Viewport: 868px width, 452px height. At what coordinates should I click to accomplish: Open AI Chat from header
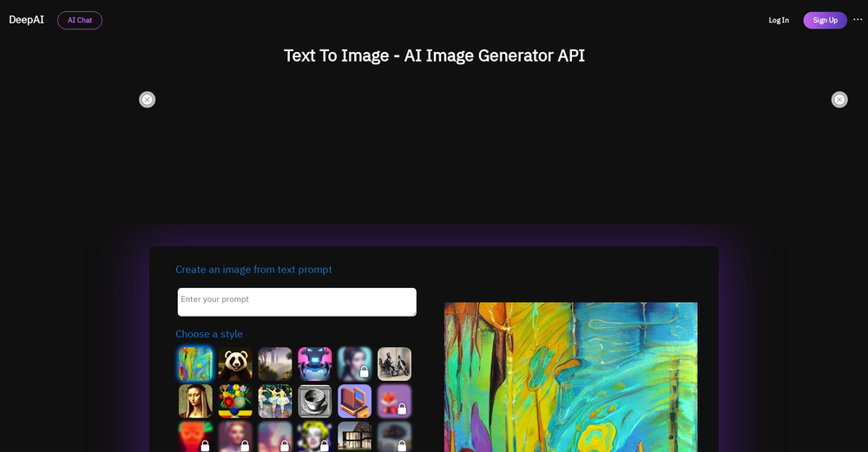pyautogui.click(x=80, y=20)
